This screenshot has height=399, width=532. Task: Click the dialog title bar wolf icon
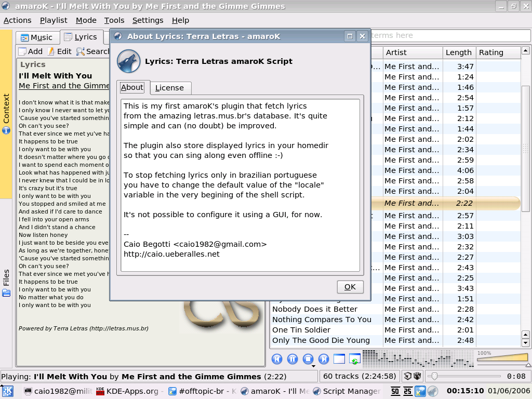pyautogui.click(x=118, y=36)
